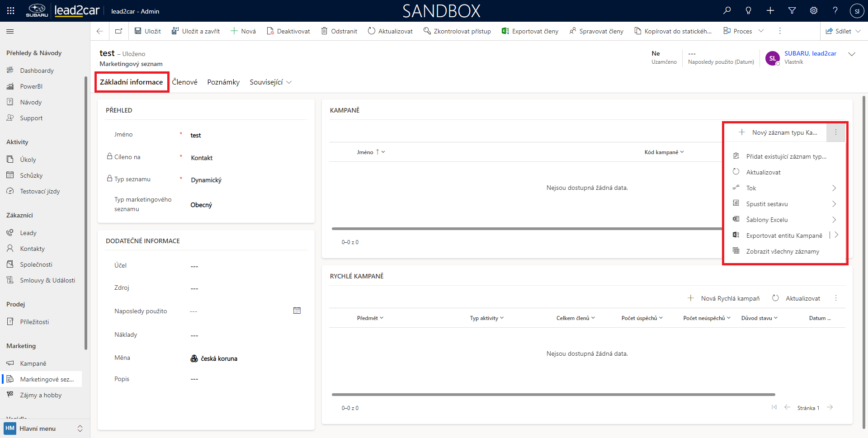Click the Kampaně horizontal scrollbar
Viewport: 868px width, 438px height.
tap(524, 229)
